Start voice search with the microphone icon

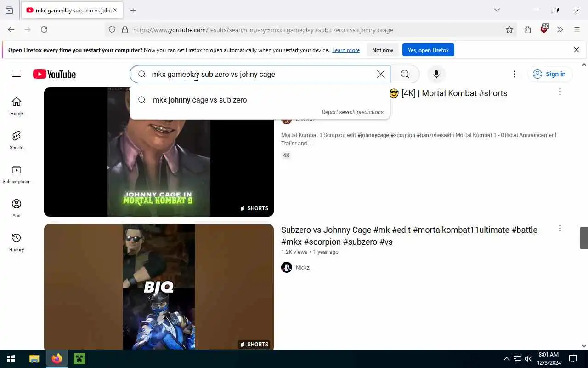tap(436, 74)
